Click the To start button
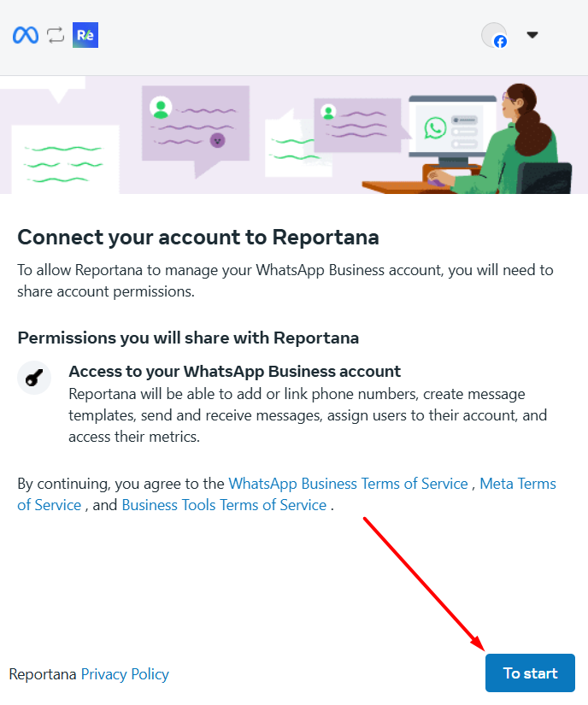 [x=530, y=673]
